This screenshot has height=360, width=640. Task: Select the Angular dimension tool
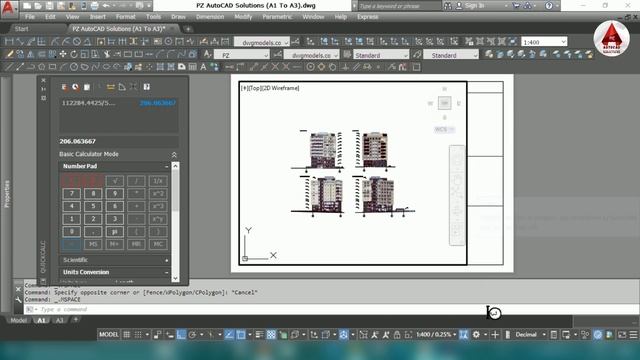click(87, 42)
